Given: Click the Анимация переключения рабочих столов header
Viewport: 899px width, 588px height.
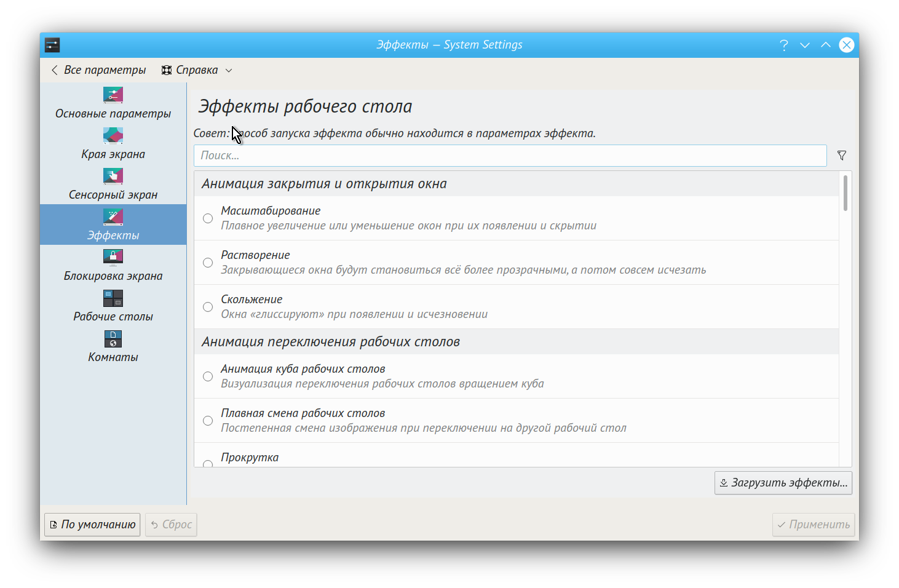Looking at the screenshot, I should (x=517, y=342).
